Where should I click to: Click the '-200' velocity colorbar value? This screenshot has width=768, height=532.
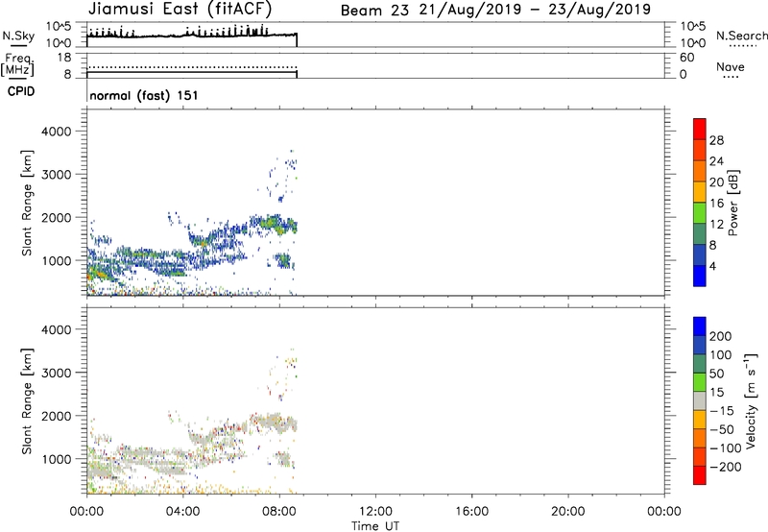[726, 467]
